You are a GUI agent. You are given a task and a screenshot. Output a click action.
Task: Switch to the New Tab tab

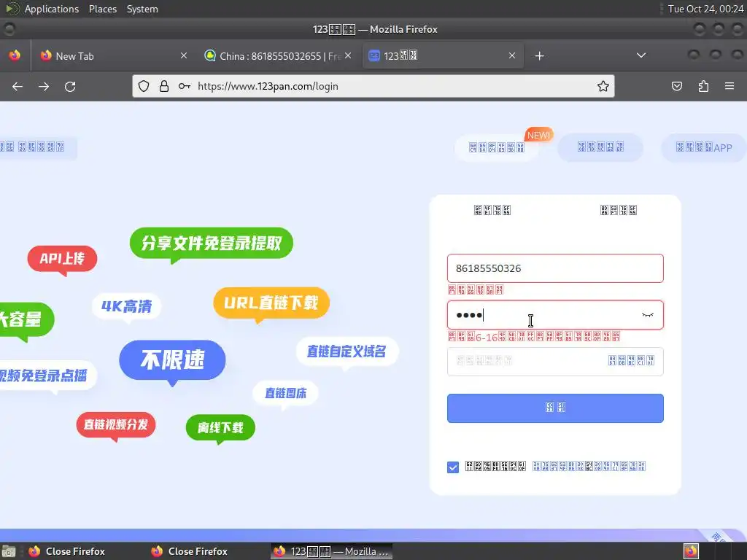click(114, 55)
